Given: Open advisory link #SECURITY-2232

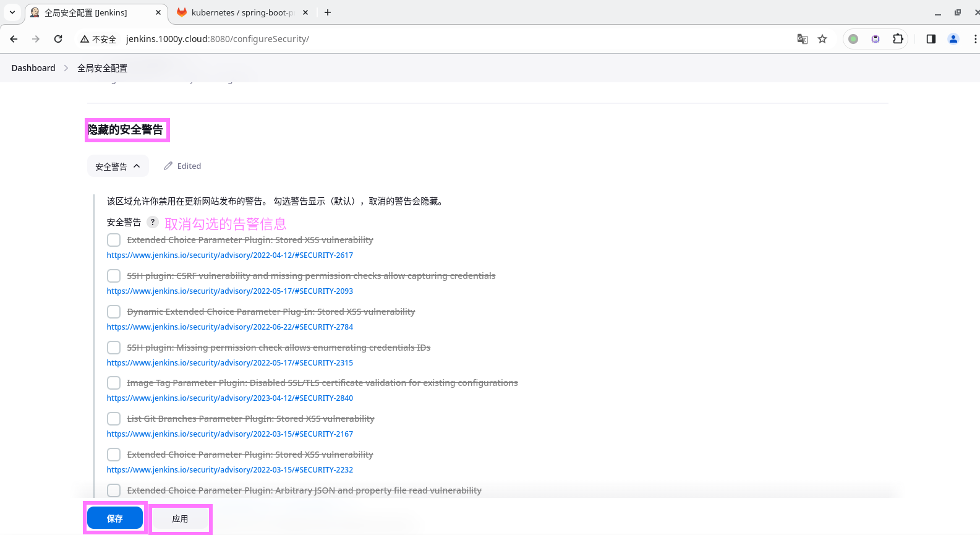Looking at the screenshot, I should [230, 470].
